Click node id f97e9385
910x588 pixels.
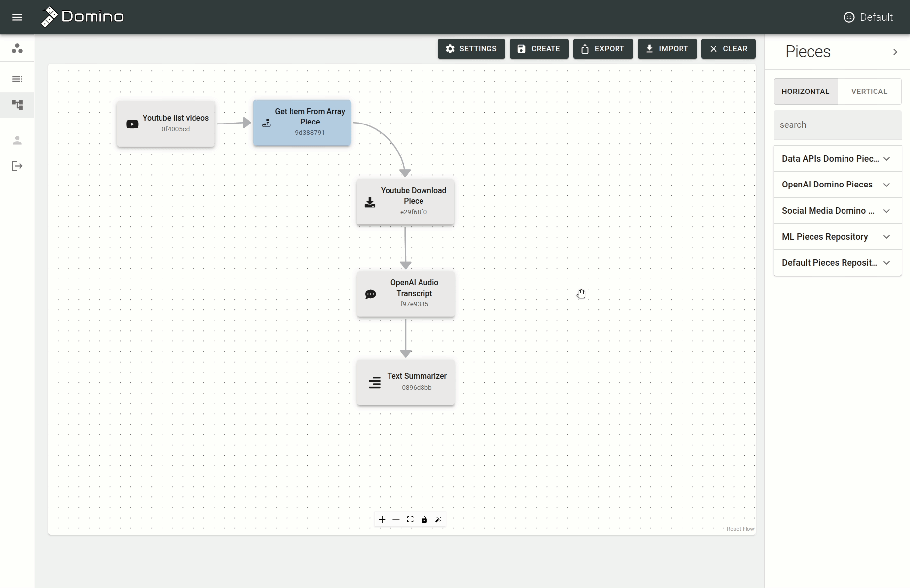click(x=414, y=304)
